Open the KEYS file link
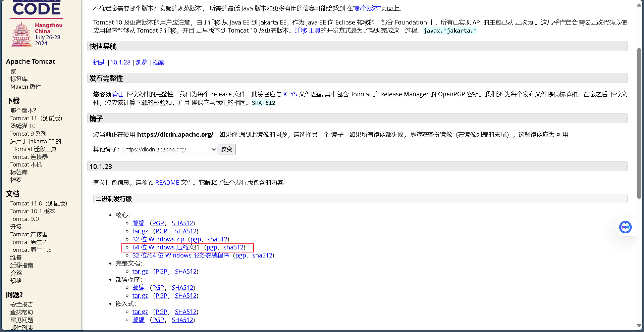This screenshot has width=644, height=332. tap(290, 94)
